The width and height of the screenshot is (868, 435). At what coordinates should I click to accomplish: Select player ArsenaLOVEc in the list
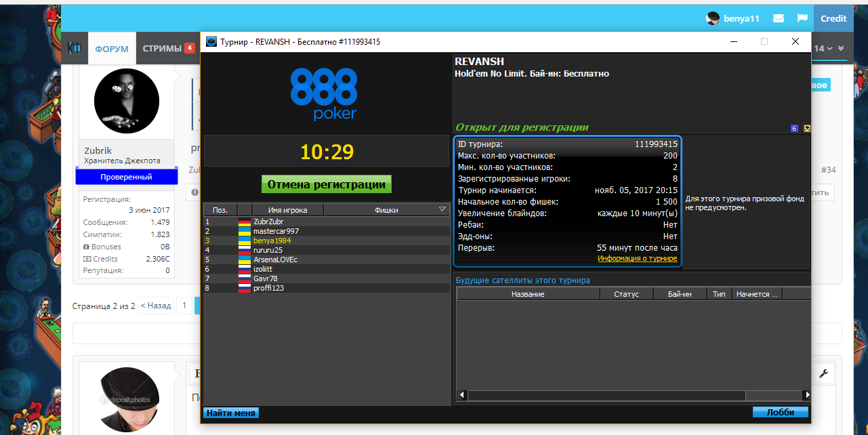pos(327,260)
